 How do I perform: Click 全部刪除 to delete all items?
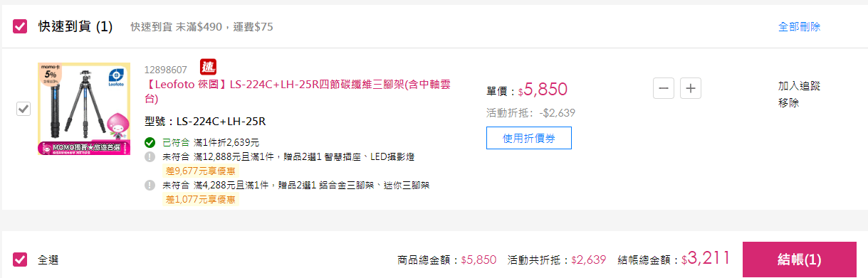tap(799, 27)
